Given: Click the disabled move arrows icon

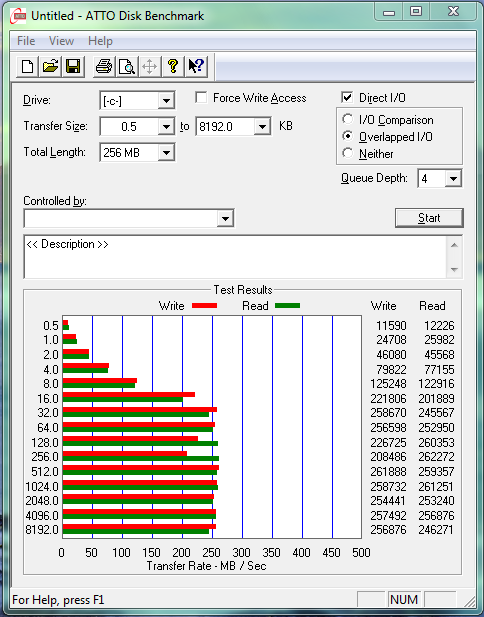Looking at the screenshot, I should tap(150, 66).
